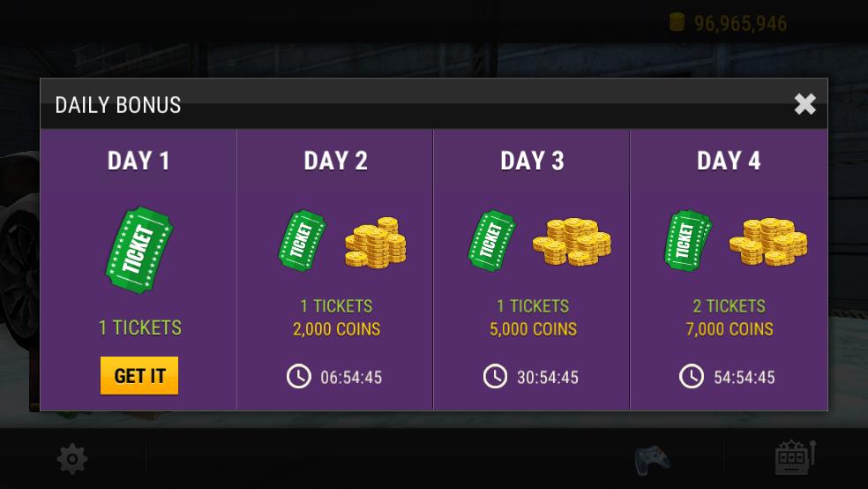This screenshot has width=868, height=489.
Task: Click the Day 3 countdown 30:54:45
Action: click(547, 378)
